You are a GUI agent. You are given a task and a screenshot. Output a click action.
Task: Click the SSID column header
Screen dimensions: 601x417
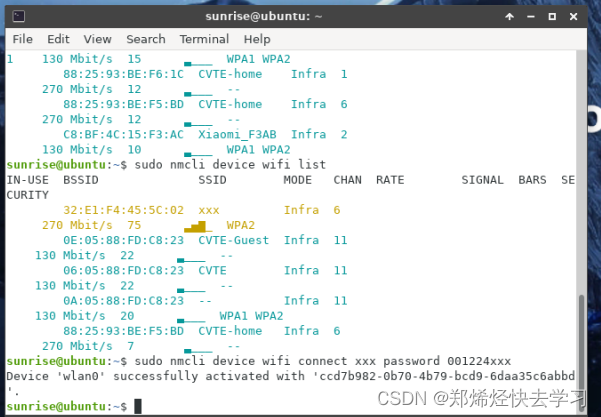coord(212,180)
